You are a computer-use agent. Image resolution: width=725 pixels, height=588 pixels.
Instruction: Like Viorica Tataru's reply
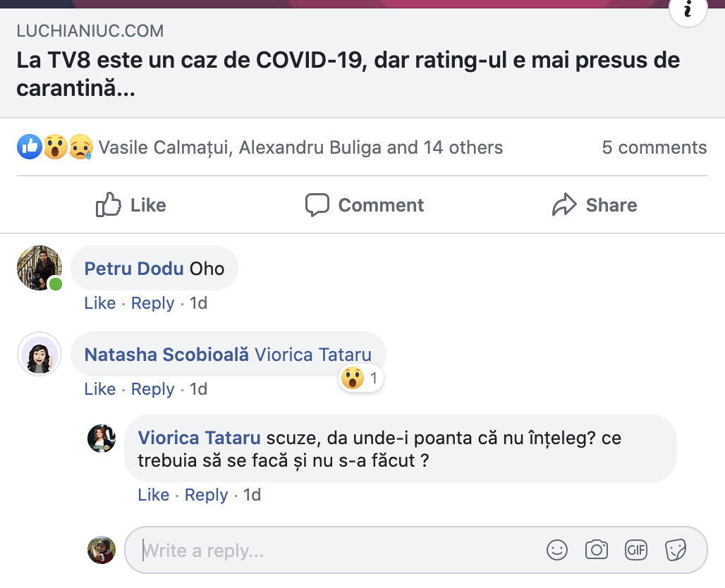[x=153, y=495]
